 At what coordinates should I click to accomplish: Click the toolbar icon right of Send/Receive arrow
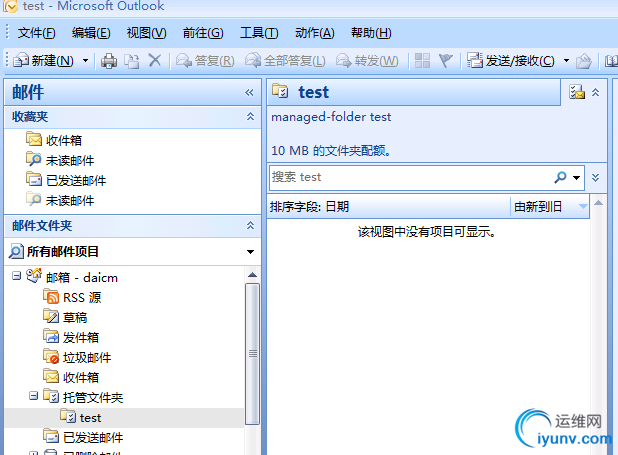[x=584, y=61]
